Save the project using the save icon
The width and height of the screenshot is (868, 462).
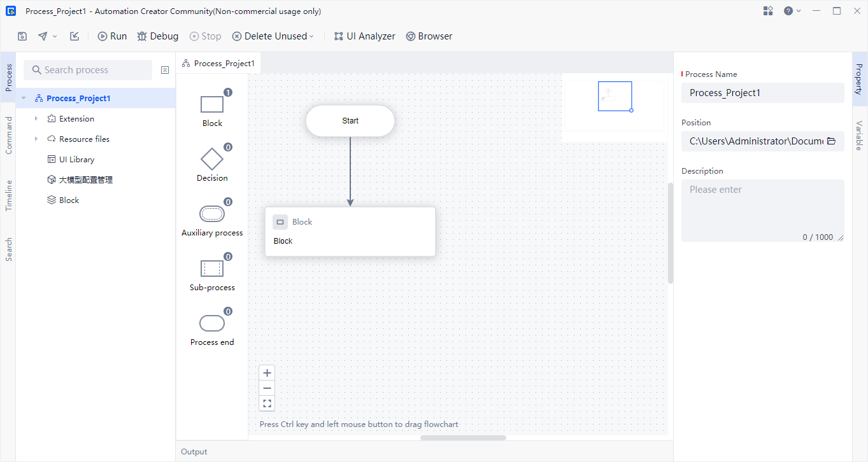point(22,36)
